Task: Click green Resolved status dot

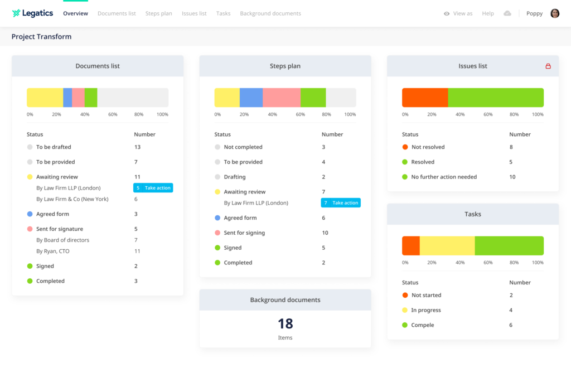Action: 405,162
